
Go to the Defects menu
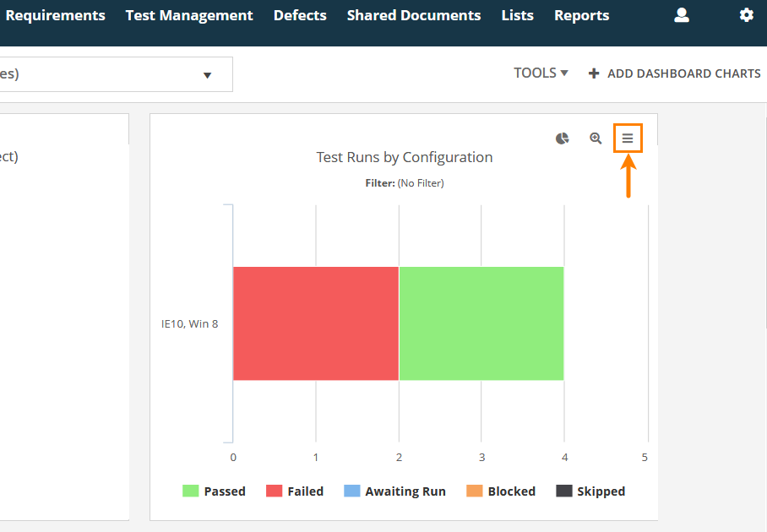(300, 15)
